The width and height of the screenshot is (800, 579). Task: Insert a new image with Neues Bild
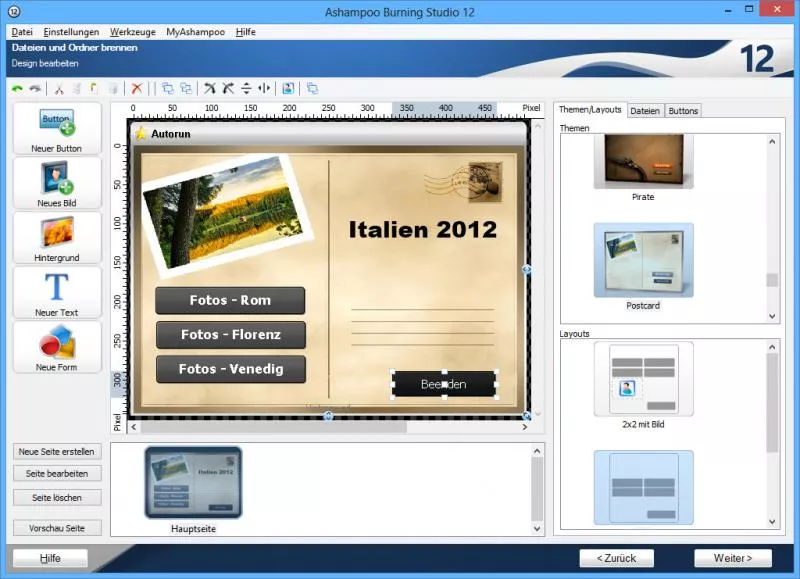pos(57,183)
